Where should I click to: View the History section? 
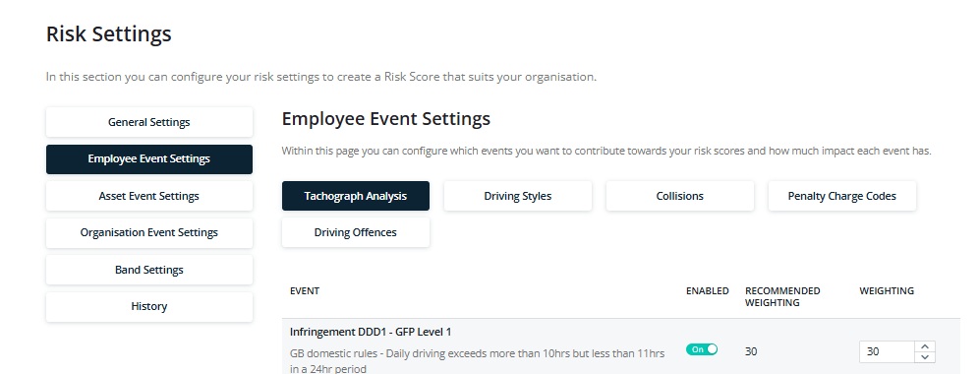pyautogui.click(x=148, y=306)
